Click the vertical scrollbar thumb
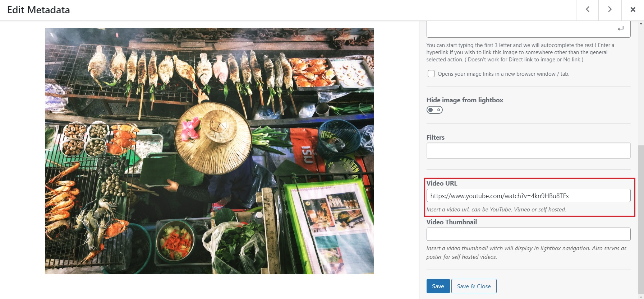Image resolution: width=644 pixels, height=299 pixels. tap(641, 219)
